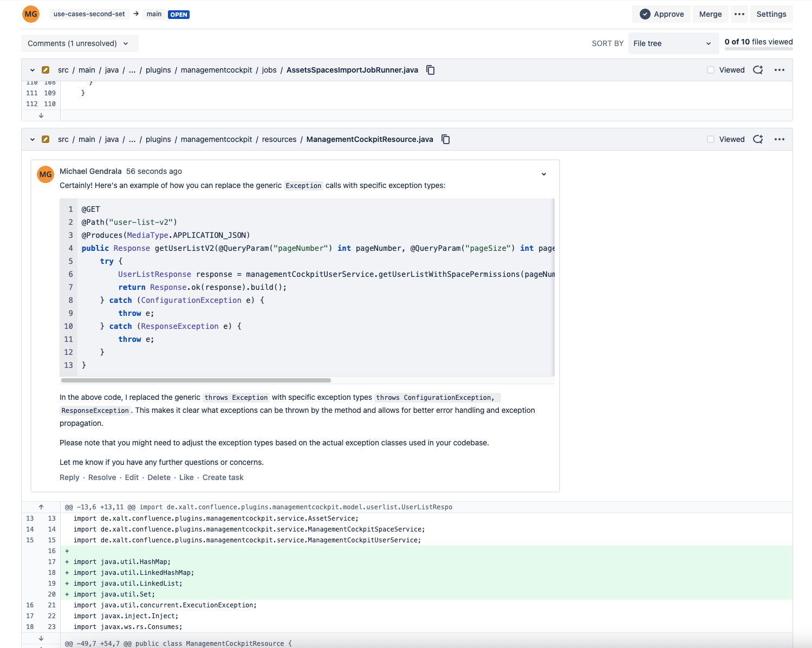The image size is (812, 648).
Task: Click the OPEN status badge
Action: coord(179,15)
